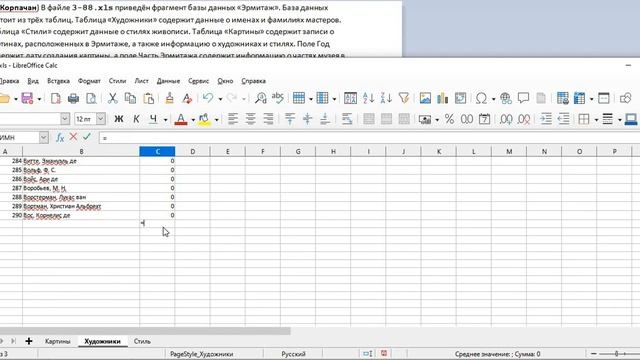Open font size 12 pt dropdown
The width and height of the screenshot is (640, 360).
[101, 119]
